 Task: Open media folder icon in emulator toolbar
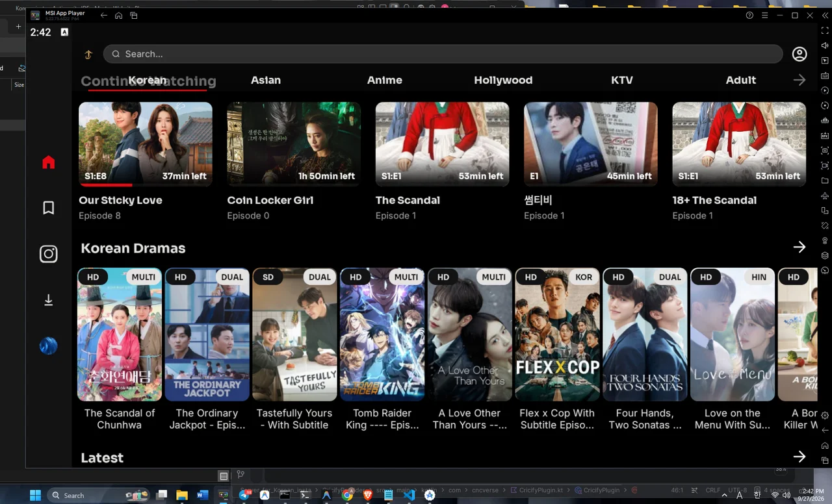coord(825,181)
